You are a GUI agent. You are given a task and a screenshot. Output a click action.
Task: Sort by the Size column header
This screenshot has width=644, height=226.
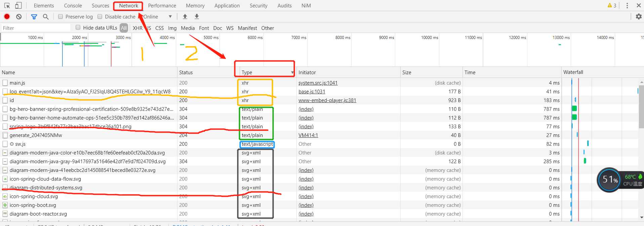(432, 72)
